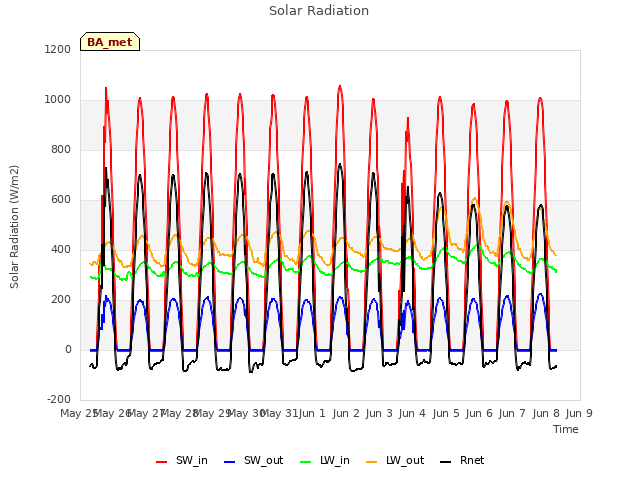Click the orange LW_out legend swatch
Image resolution: width=640 pixels, height=480 pixels.
[372, 462]
